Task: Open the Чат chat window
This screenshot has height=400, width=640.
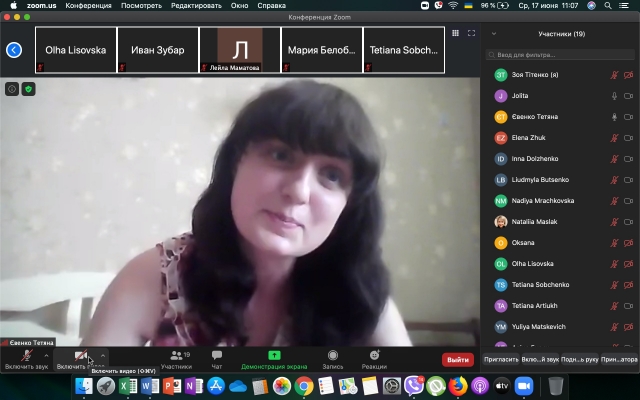Action: [x=216, y=359]
